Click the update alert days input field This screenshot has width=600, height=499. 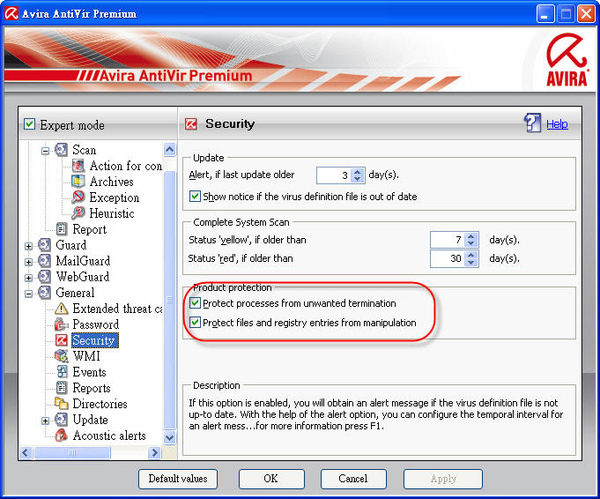334,175
